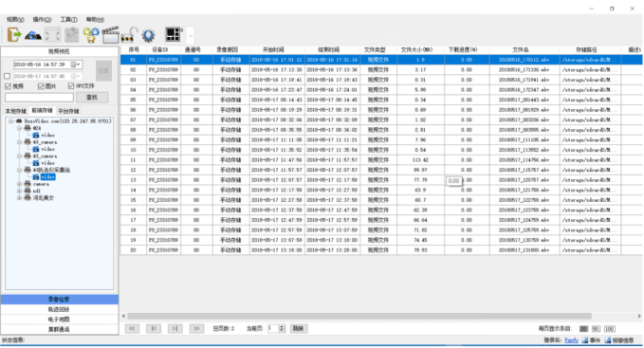
Task: Click the 文件大小(MB) column header
Action: (416, 49)
